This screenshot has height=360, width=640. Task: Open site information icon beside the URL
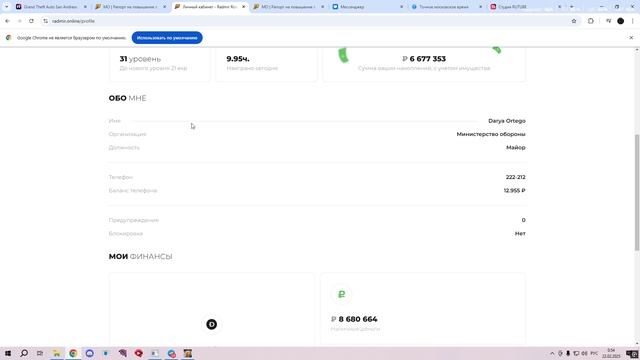[45, 21]
